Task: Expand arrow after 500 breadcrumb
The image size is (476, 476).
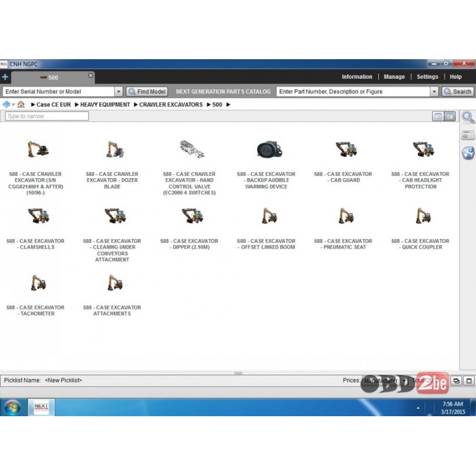Action: click(228, 105)
